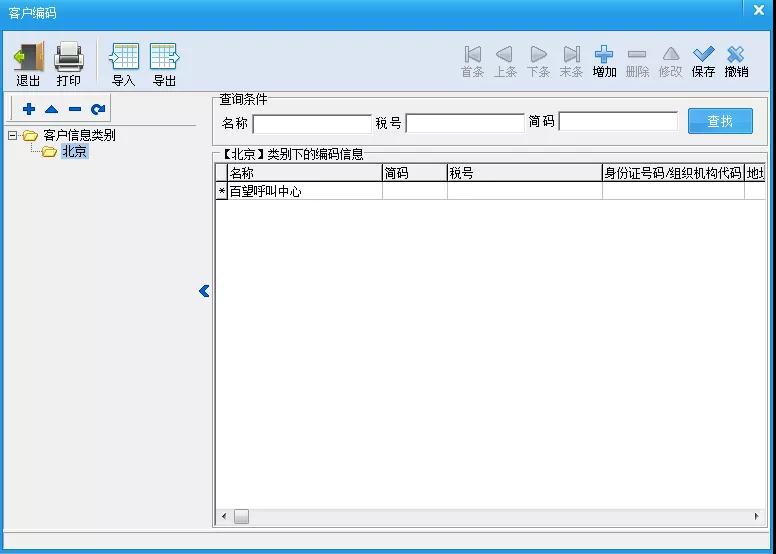The height and width of the screenshot is (554, 776).
Task: Remove category with the tree minus icon
Action: (75, 109)
